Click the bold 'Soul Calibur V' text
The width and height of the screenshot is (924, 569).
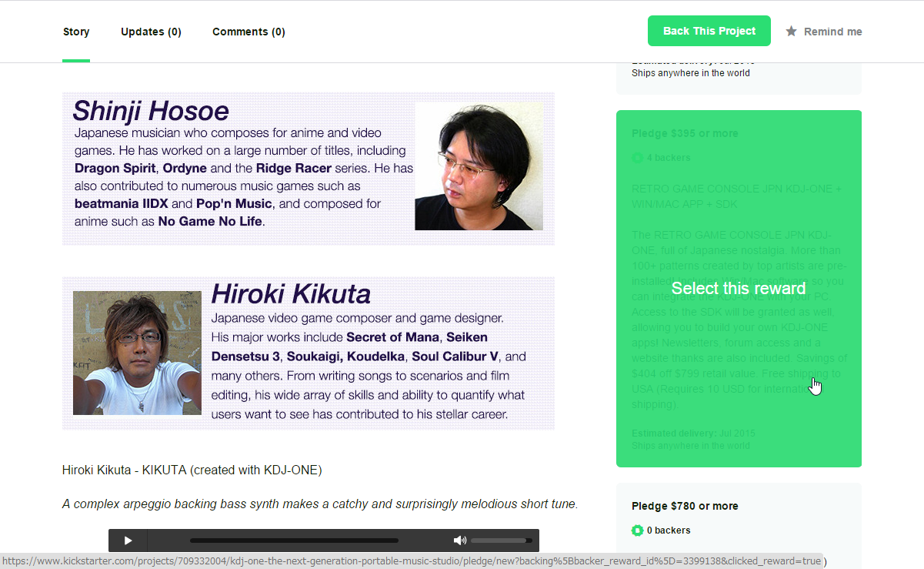click(455, 356)
